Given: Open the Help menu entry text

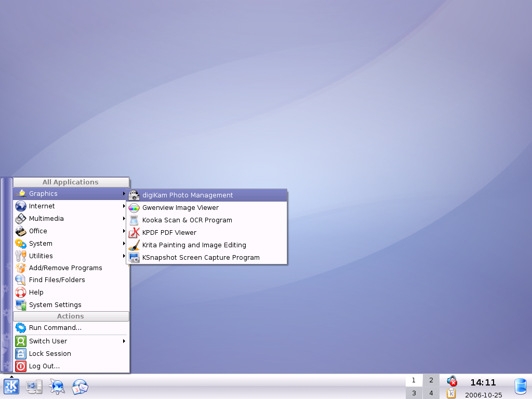Looking at the screenshot, I should pos(36,292).
